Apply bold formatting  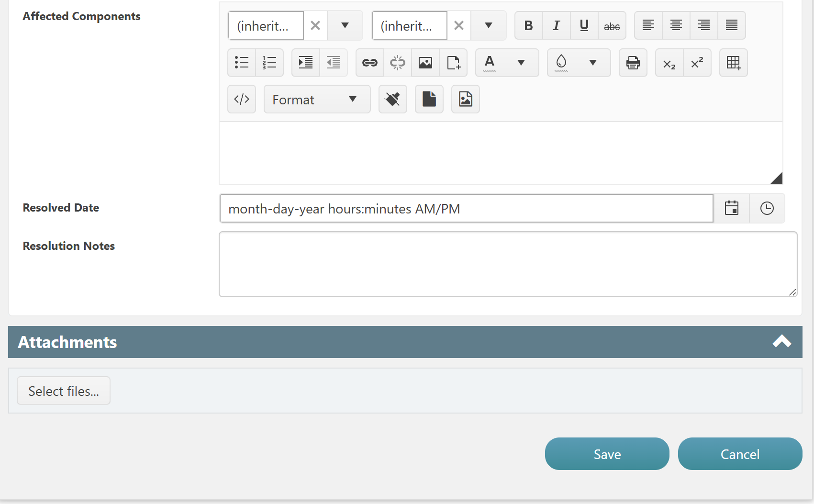(x=528, y=25)
